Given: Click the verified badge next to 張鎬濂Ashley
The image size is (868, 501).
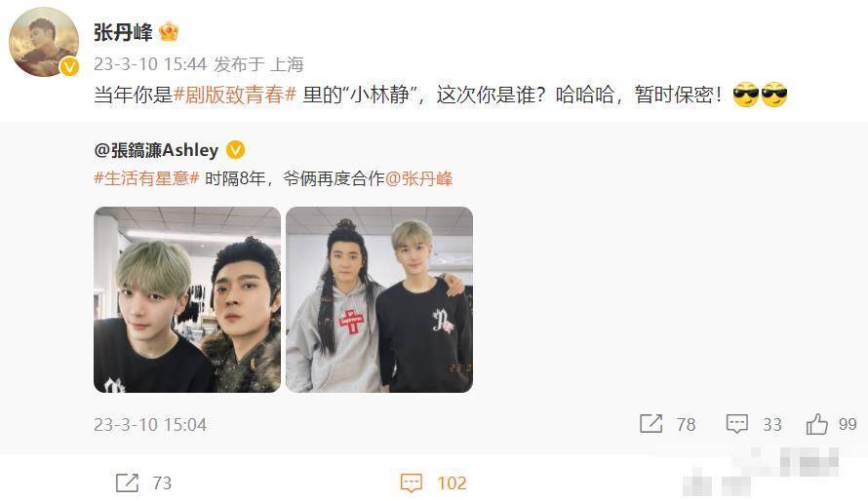Looking at the screenshot, I should (x=236, y=149).
